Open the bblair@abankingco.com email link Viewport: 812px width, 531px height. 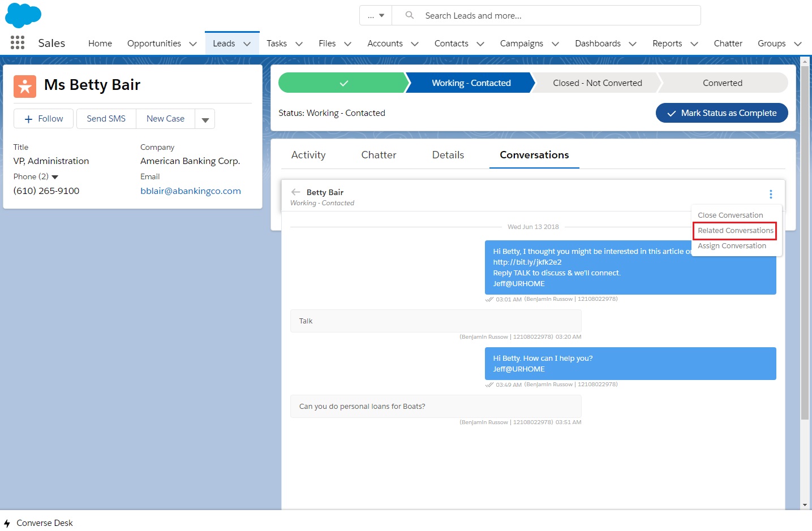click(x=191, y=191)
